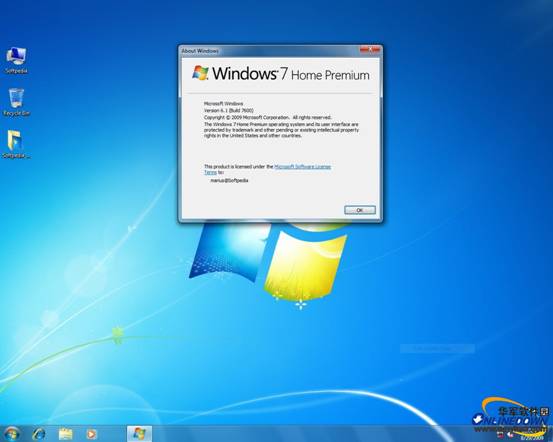The image size is (553, 442).
Task: Select the Softpedia computer desktop icon
Action: point(16,60)
